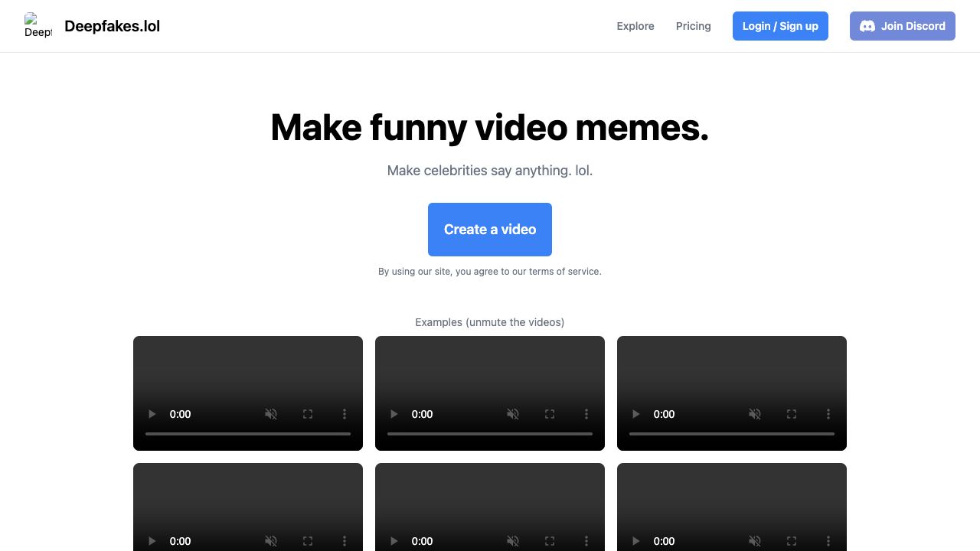
Task: Enter fullscreen on top-row middle video
Action: 550,414
